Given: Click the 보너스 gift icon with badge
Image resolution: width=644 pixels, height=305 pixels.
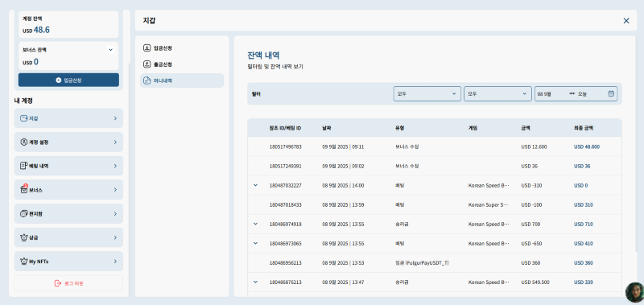Looking at the screenshot, I should point(24,190).
